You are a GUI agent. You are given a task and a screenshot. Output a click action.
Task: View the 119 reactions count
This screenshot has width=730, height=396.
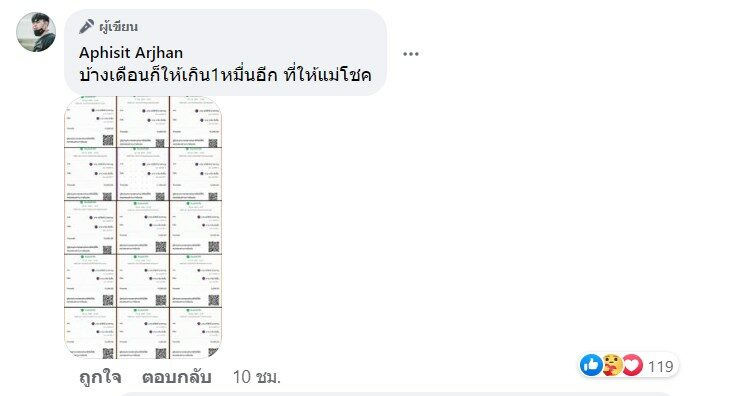661,367
